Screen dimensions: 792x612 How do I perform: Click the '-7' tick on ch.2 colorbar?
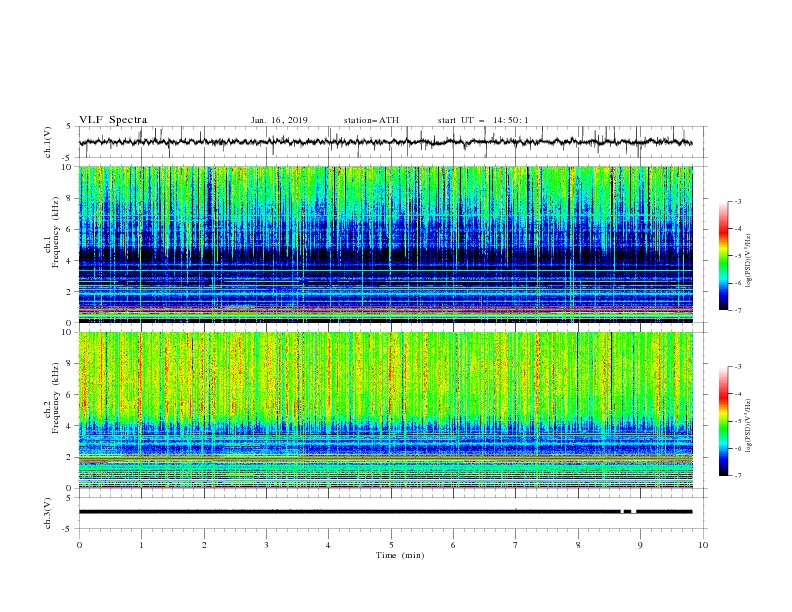click(x=737, y=475)
